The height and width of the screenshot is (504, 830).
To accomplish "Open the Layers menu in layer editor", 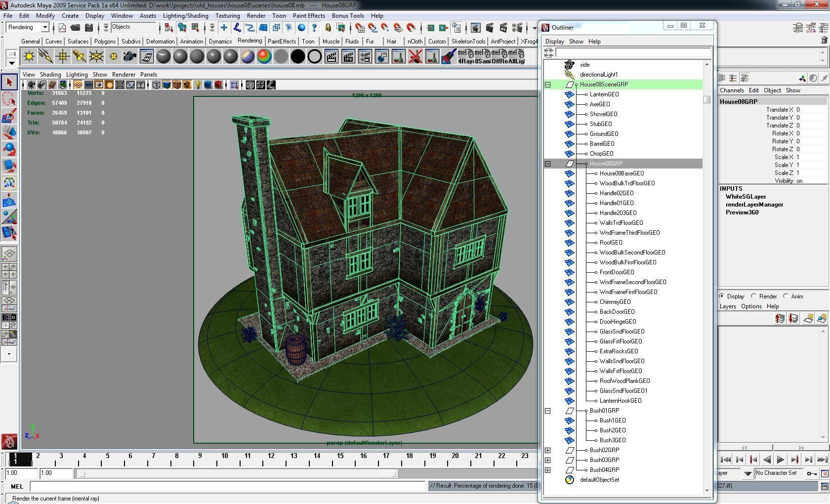I will pos(728,306).
